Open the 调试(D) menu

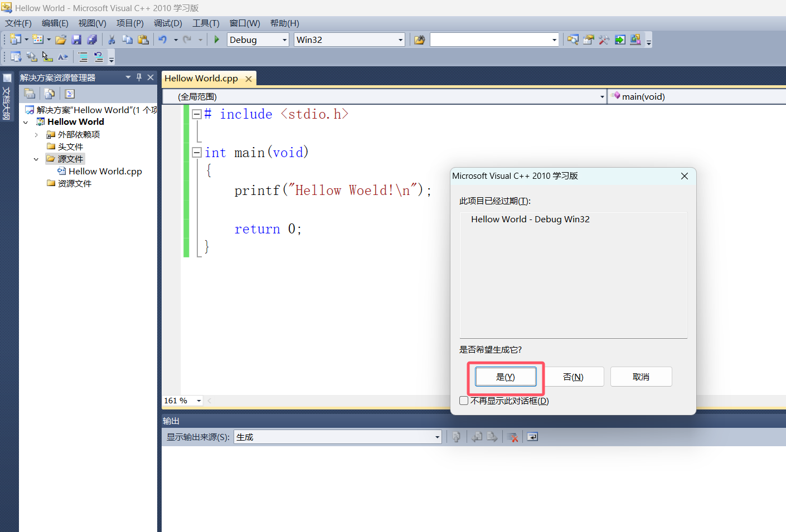click(x=168, y=23)
